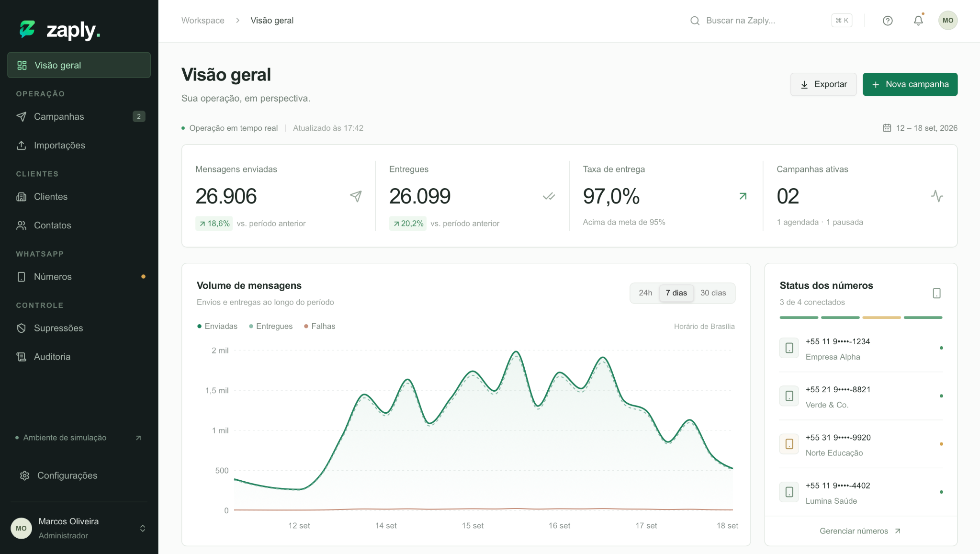
Task: Click the calendar icon beside date range
Action: pos(887,128)
